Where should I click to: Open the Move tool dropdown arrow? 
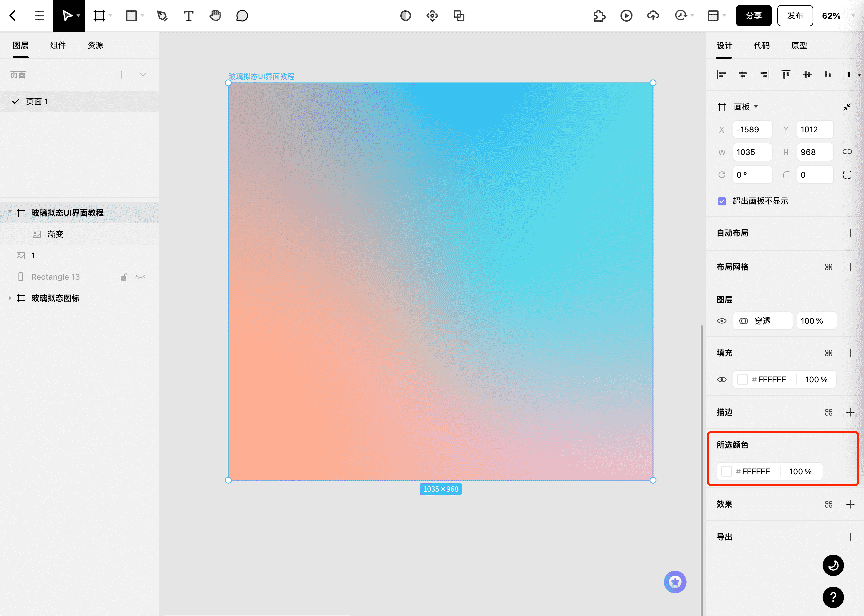78,16
